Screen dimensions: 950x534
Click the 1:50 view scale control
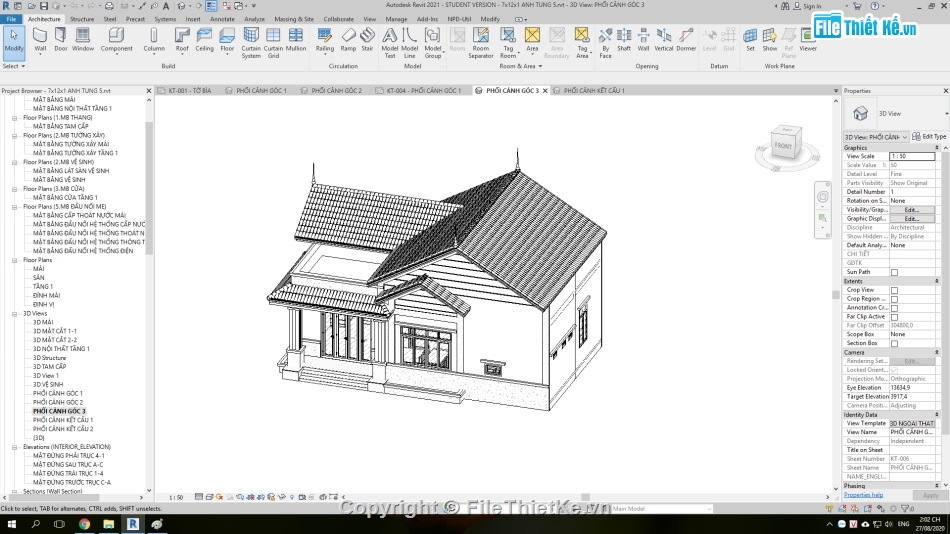(x=176, y=497)
